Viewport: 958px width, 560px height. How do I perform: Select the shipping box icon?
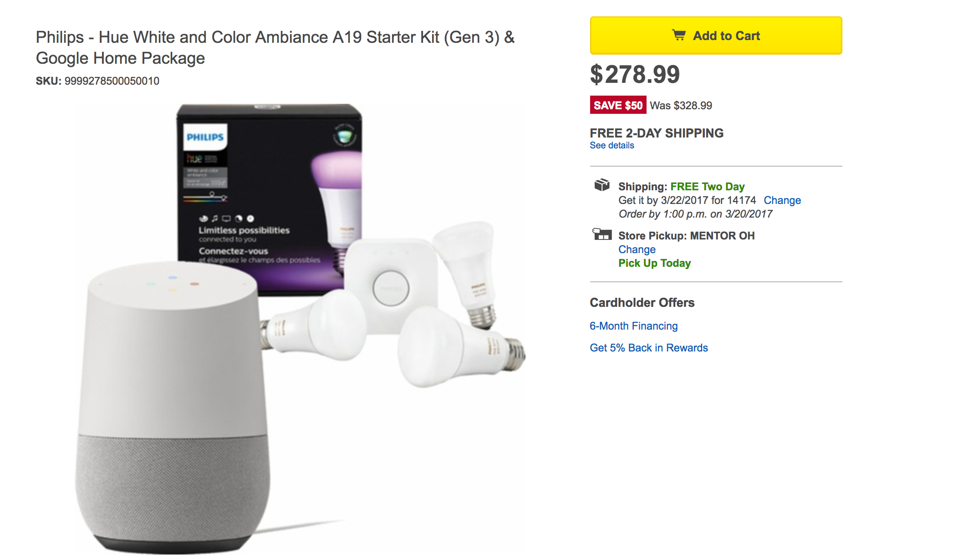pyautogui.click(x=602, y=185)
